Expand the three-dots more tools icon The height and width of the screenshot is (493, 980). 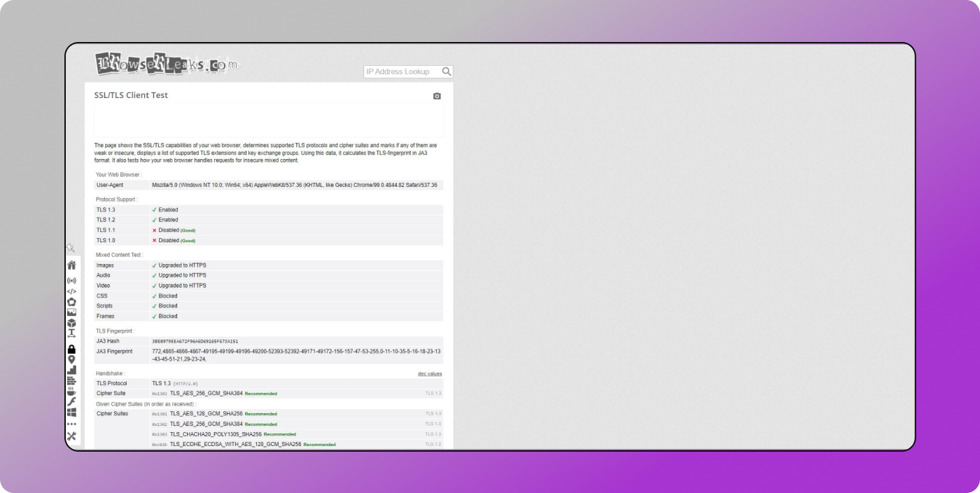(x=71, y=424)
